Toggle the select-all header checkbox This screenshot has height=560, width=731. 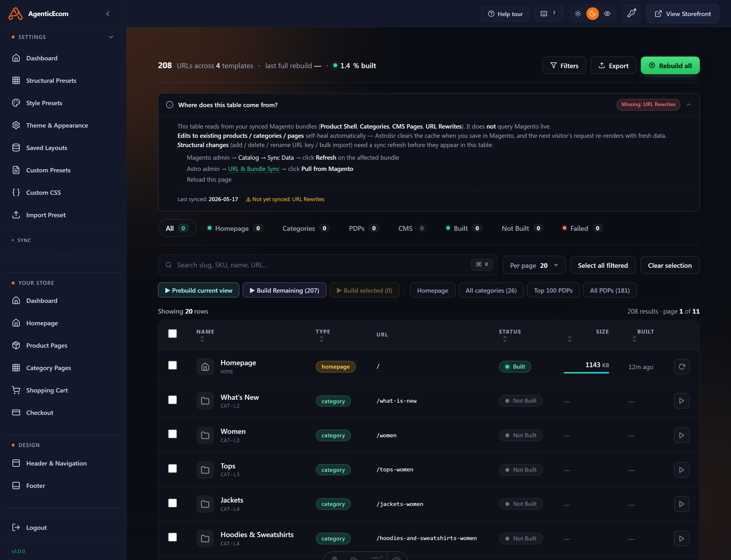coord(173,334)
